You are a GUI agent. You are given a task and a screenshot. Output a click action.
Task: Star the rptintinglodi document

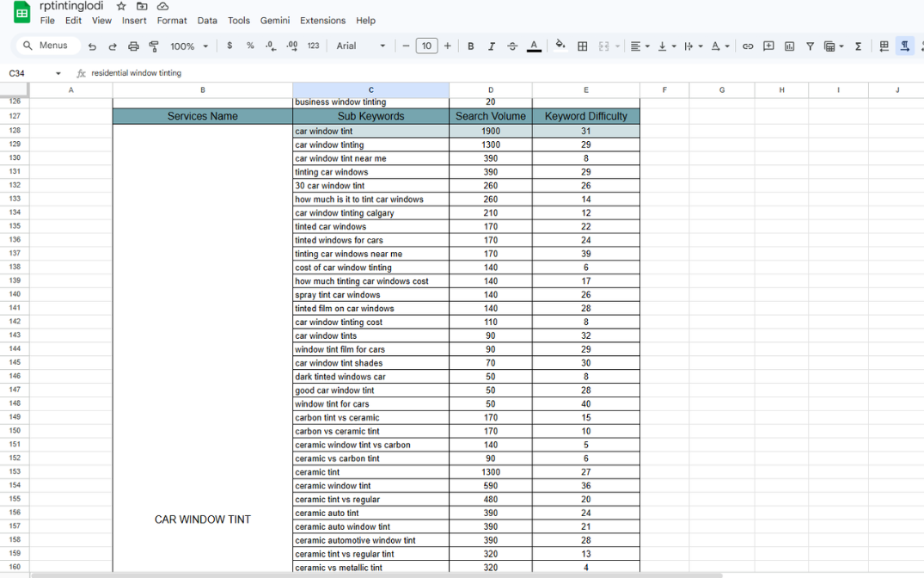121,6
